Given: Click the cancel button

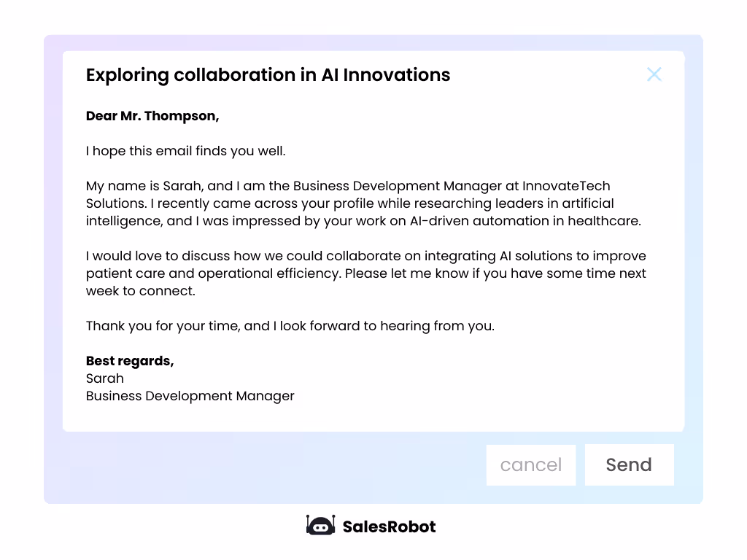Looking at the screenshot, I should tap(531, 464).
